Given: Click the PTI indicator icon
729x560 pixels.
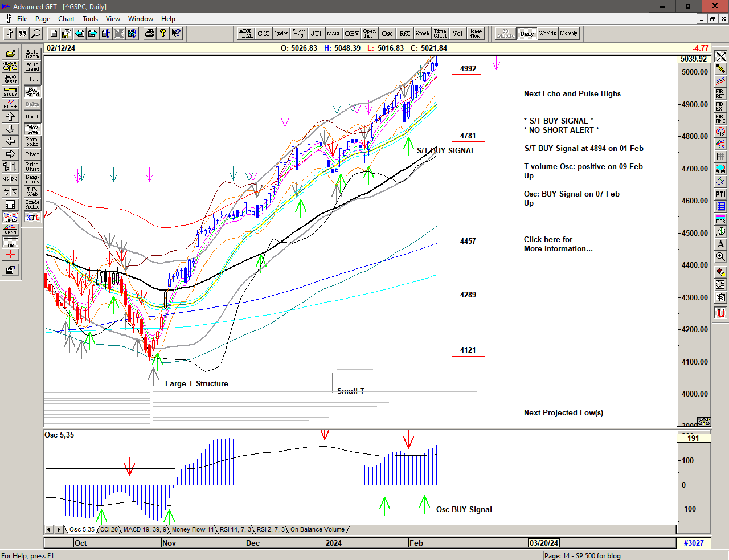Looking at the screenshot, I should point(720,194).
